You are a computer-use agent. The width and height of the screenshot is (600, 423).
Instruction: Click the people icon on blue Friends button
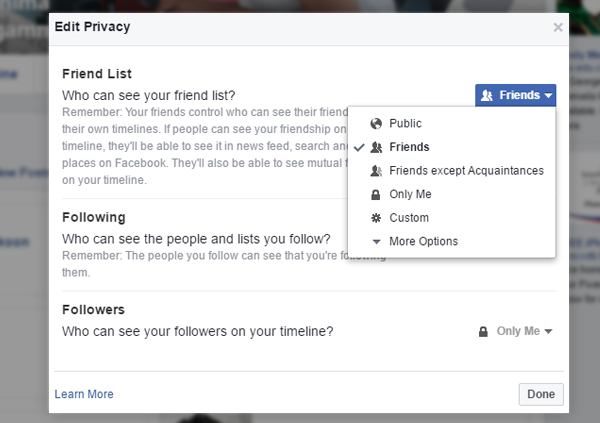[487, 95]
